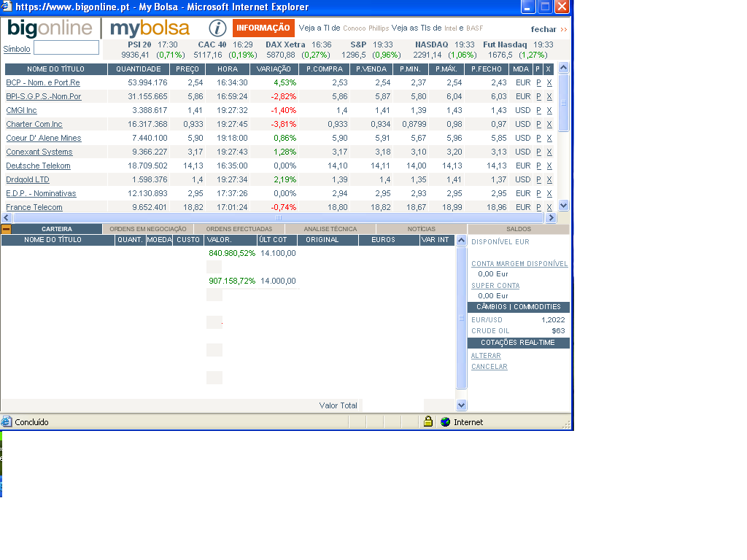747x560 pixels.
Task: Open the SALDOS tab
Action: tap(519, 229)
